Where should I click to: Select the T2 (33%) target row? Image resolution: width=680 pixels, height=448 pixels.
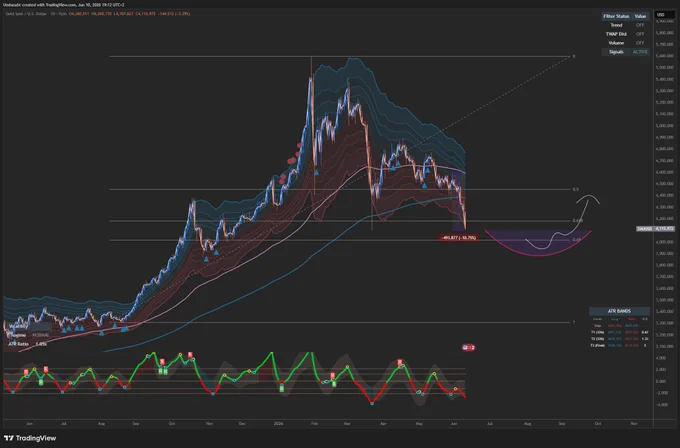(x=619, y=339)
